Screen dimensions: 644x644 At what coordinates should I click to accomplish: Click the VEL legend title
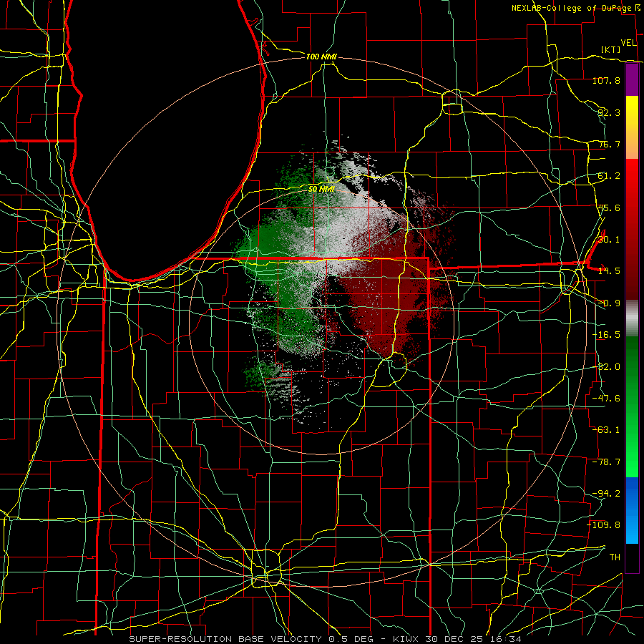628,43
